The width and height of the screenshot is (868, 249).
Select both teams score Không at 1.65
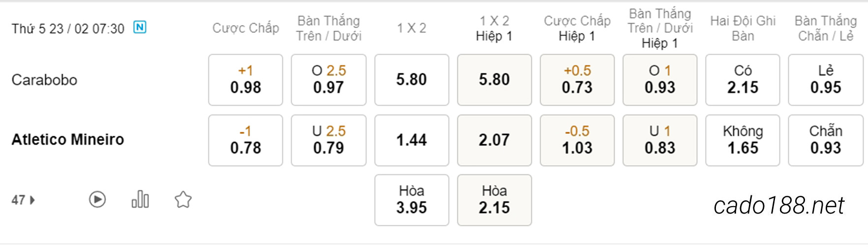click(743, 140)
